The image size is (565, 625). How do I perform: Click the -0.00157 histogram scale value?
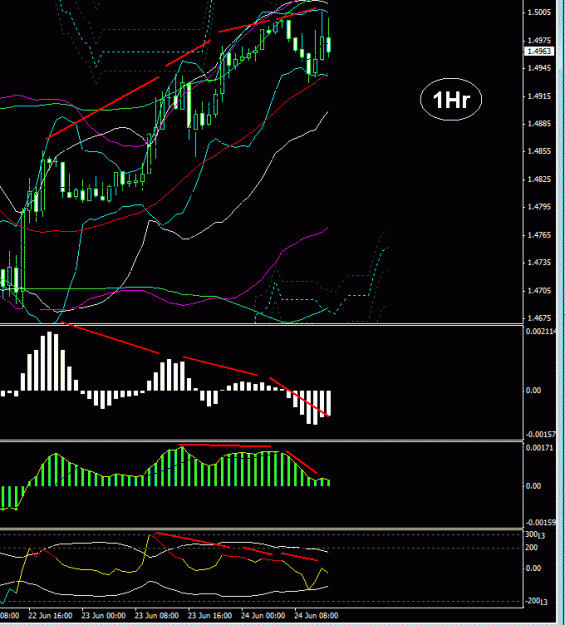541,434
